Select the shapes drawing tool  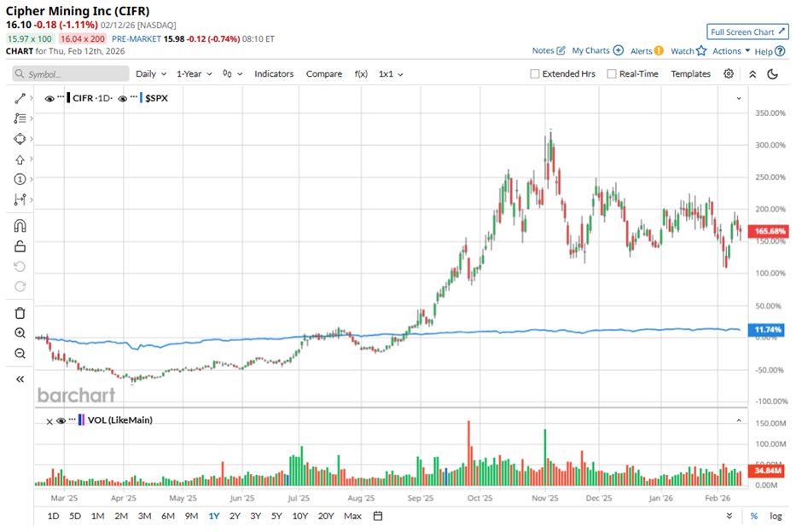point(19,138)
